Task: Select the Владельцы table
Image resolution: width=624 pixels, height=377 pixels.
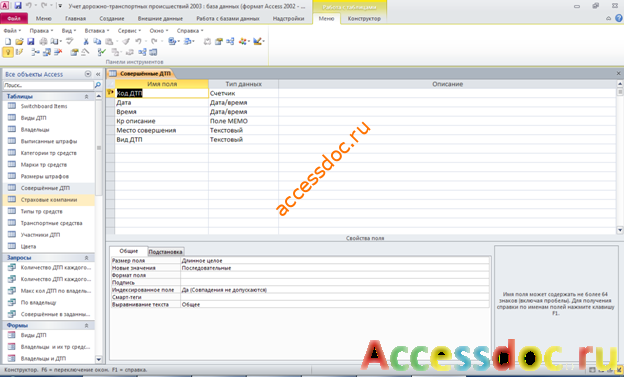Action: tap(35, 129)
